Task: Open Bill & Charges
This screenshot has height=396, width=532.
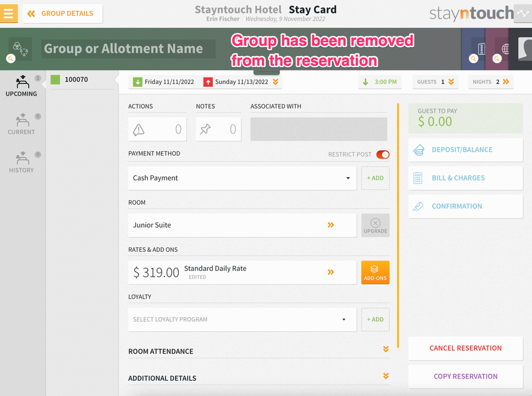Action: [465, 178]
